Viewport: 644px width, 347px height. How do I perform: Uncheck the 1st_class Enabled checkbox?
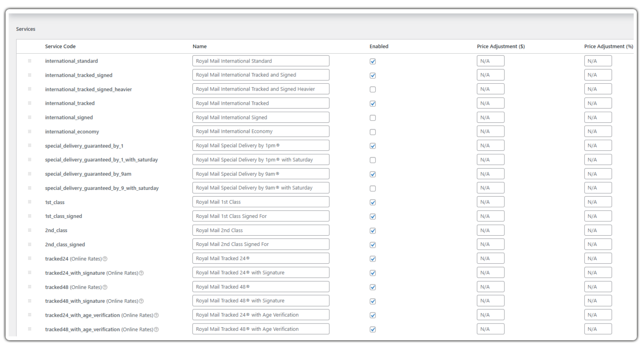[x=373, y=202]
